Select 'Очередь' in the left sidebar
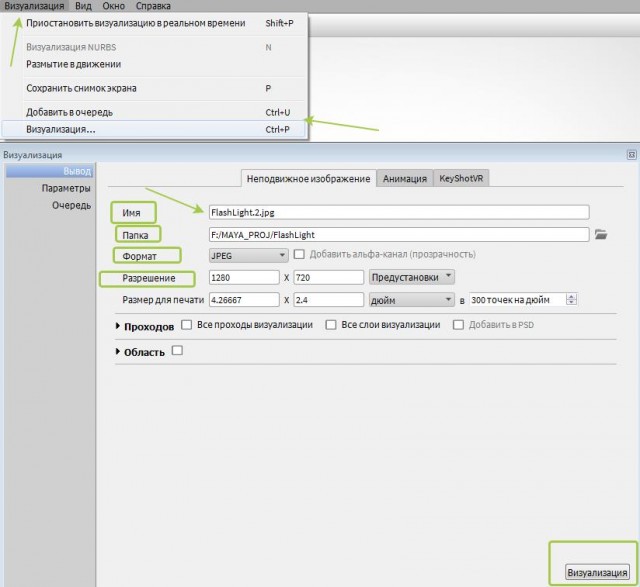The height and width of the screenshot is (587, 640). tap(71, 205)
